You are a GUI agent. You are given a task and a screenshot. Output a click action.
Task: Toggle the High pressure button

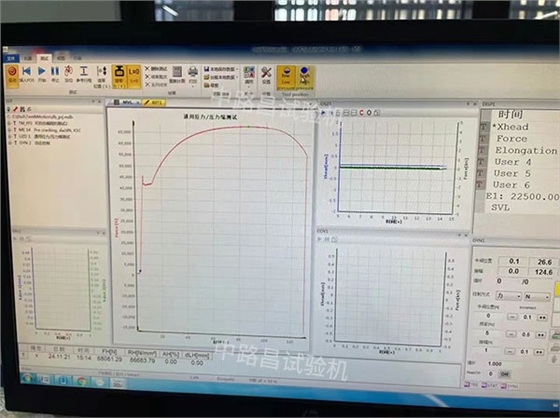(305, 77)
